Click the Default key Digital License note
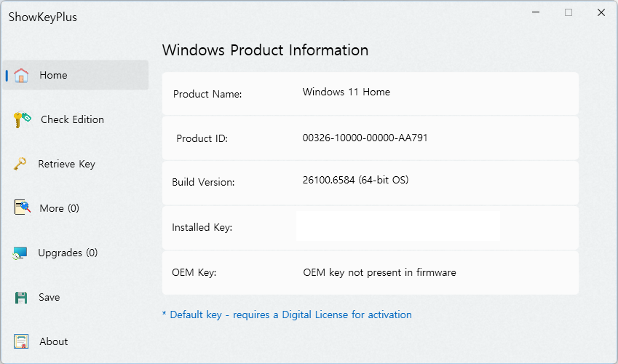Viewport: 618px width, 364px height. pos(287,314)
